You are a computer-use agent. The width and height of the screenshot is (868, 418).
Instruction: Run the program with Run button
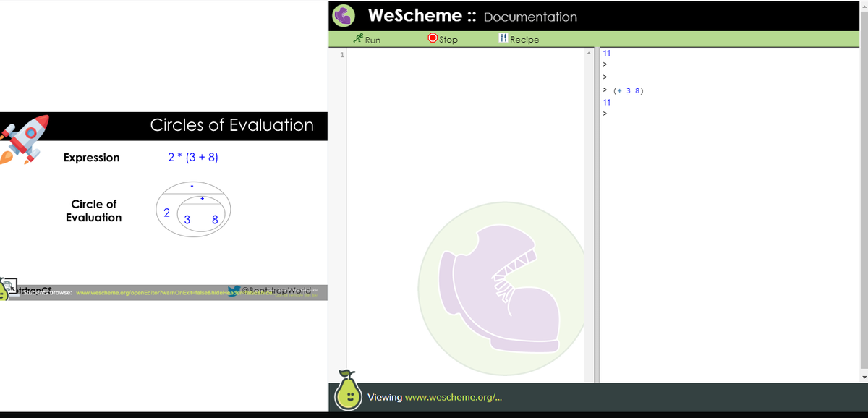tap(366, 40)
